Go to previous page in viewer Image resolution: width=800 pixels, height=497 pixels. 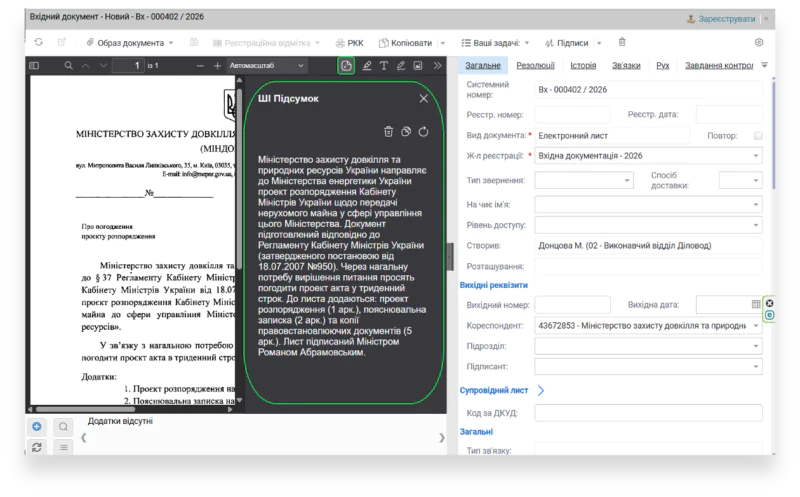pos(85,65)
